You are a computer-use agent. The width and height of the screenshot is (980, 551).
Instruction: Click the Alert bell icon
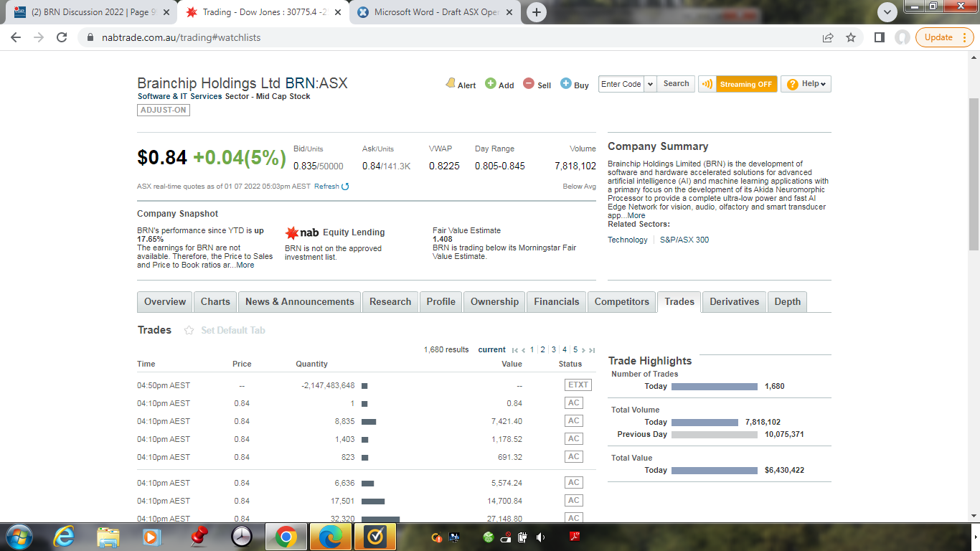(451, 83)
